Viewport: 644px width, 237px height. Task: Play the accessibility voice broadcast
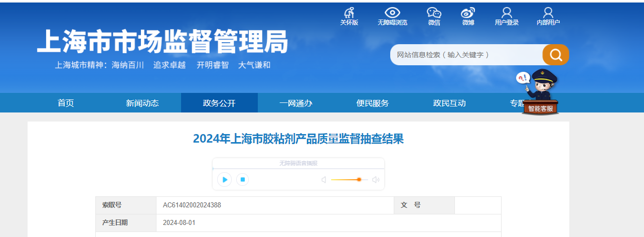pos(225,179)
